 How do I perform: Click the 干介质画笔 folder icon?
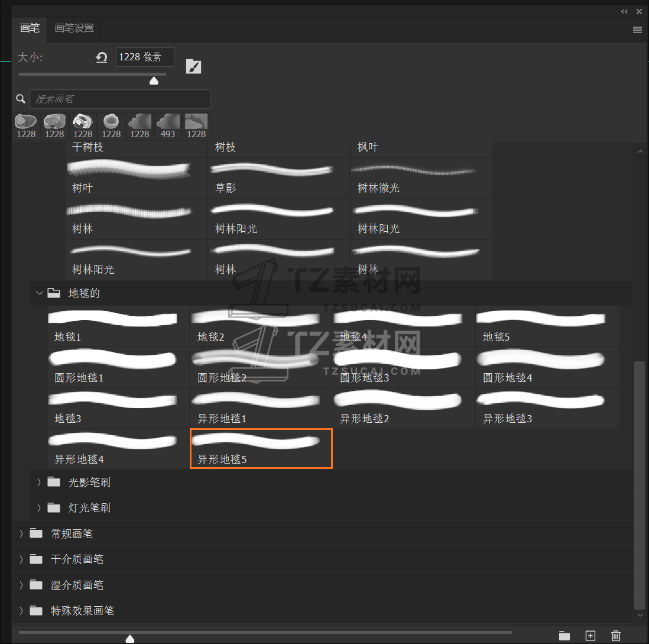click(x=36, y=559)
